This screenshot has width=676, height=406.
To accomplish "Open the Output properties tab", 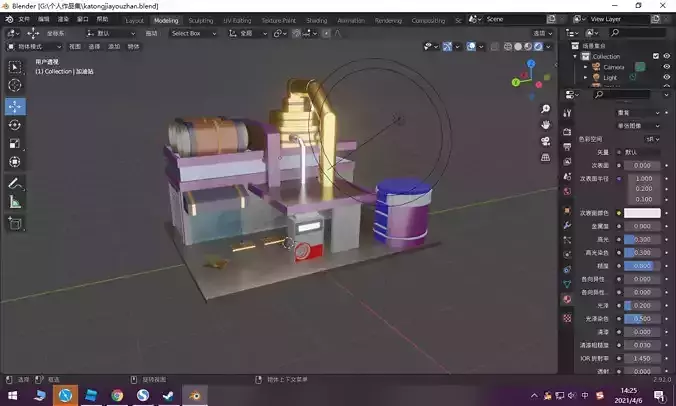I will pyautogui.click(x=567, y=147).
